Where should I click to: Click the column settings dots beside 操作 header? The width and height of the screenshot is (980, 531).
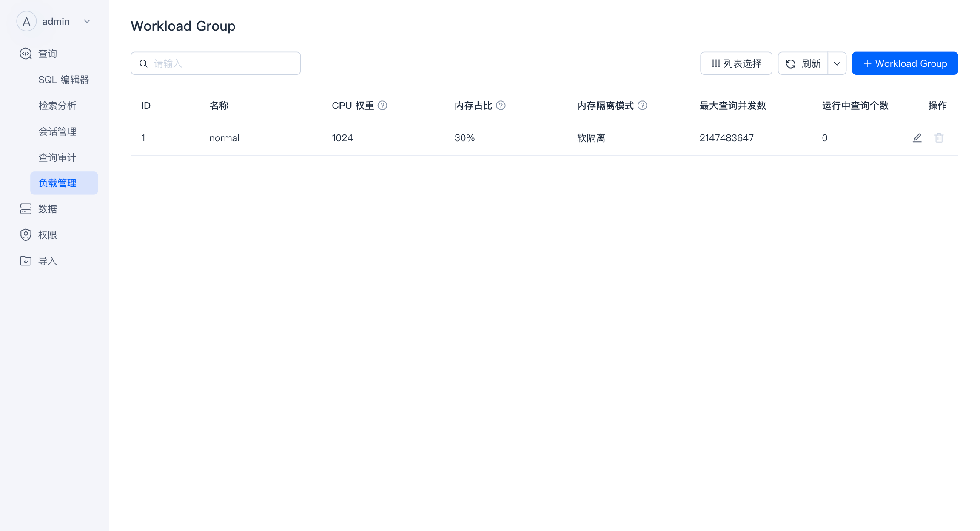tap(958, 105)
